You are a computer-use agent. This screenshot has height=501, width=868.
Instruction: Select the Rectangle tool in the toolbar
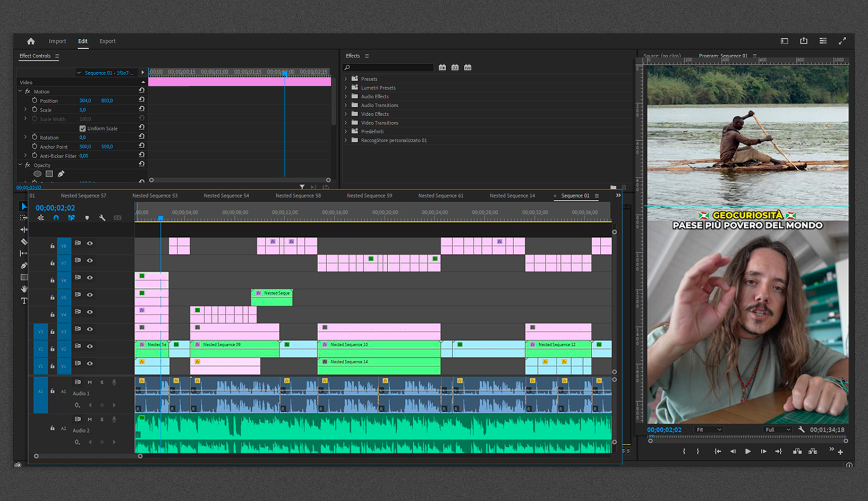24,277
